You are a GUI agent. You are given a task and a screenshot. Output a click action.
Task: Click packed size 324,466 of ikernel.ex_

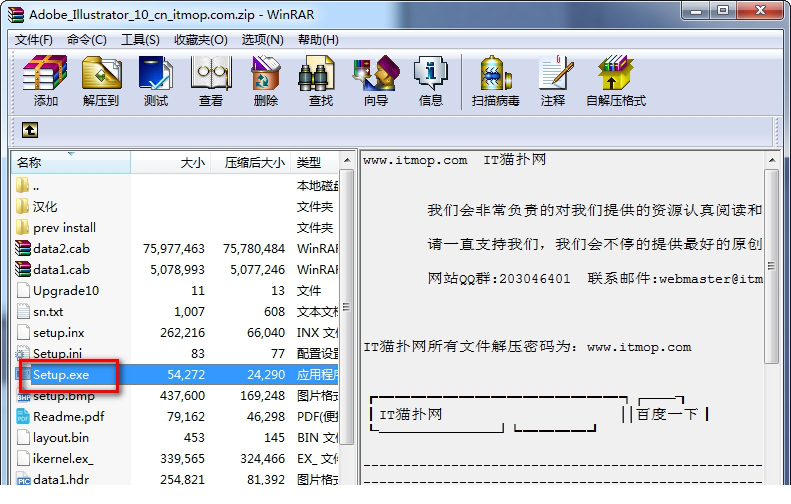coord(262,459)
